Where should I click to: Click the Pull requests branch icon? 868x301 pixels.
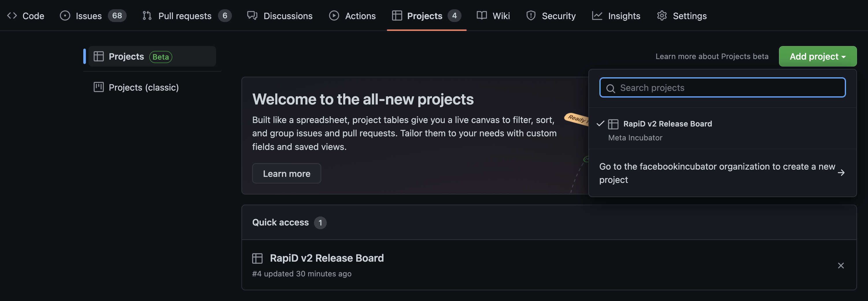147,16
